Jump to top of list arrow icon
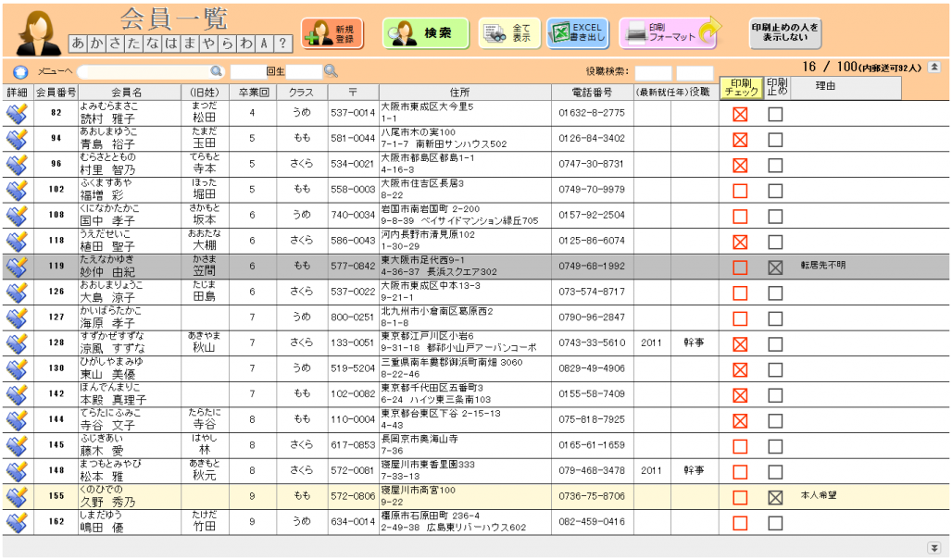The height and width of the screenshot is (560, 952). point(934,68)
